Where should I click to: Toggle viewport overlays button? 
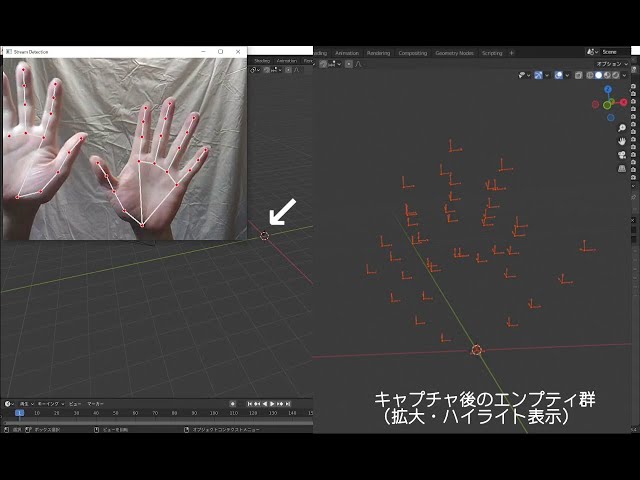559,75
